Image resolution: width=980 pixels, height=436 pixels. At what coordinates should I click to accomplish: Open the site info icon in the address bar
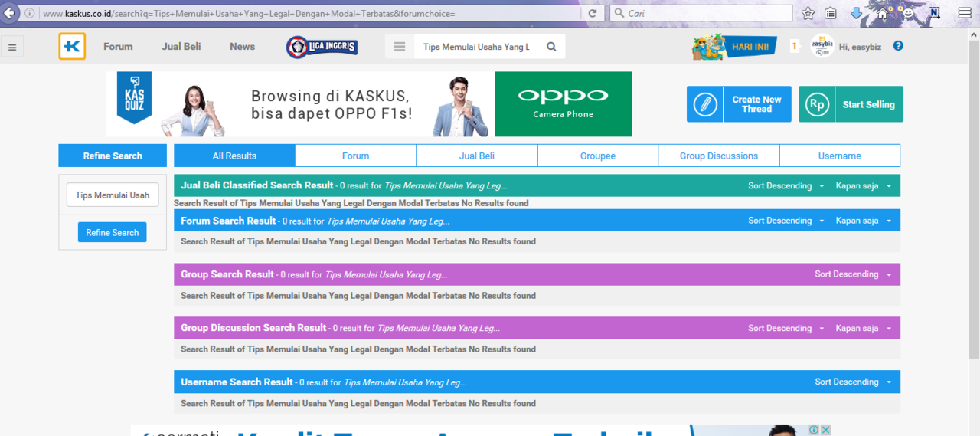pos(30,13)
